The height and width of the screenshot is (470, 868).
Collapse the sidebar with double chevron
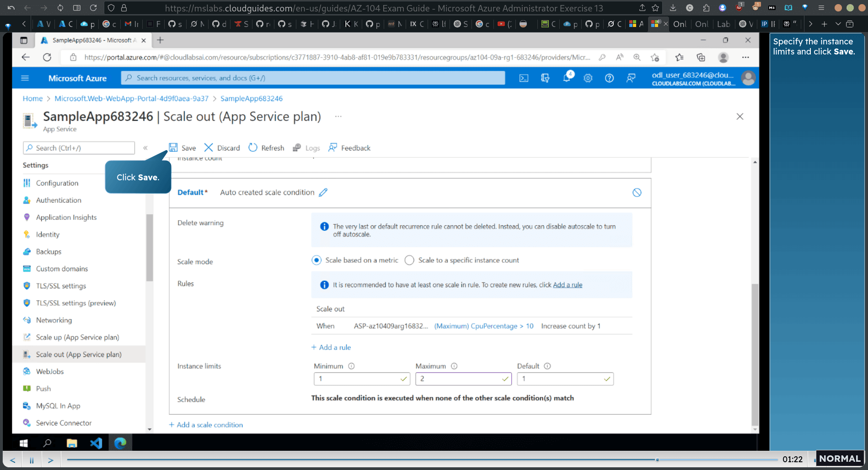click(145, 148)
